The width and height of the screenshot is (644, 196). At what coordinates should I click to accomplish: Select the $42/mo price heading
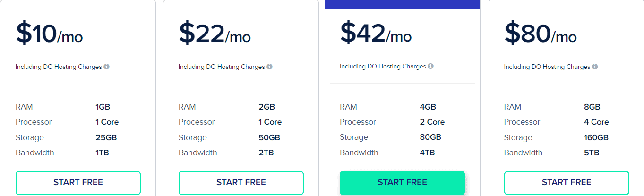(x=376, y=34)
